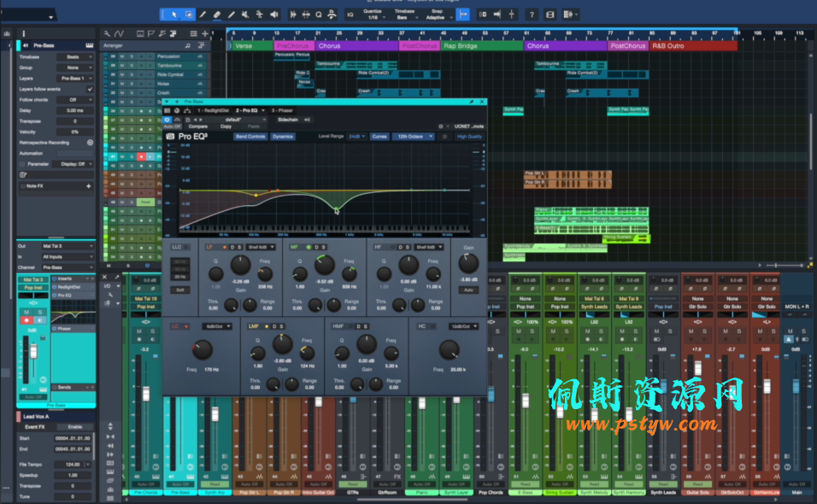Select the Range tool in toolbar

(x=189, y=15)
